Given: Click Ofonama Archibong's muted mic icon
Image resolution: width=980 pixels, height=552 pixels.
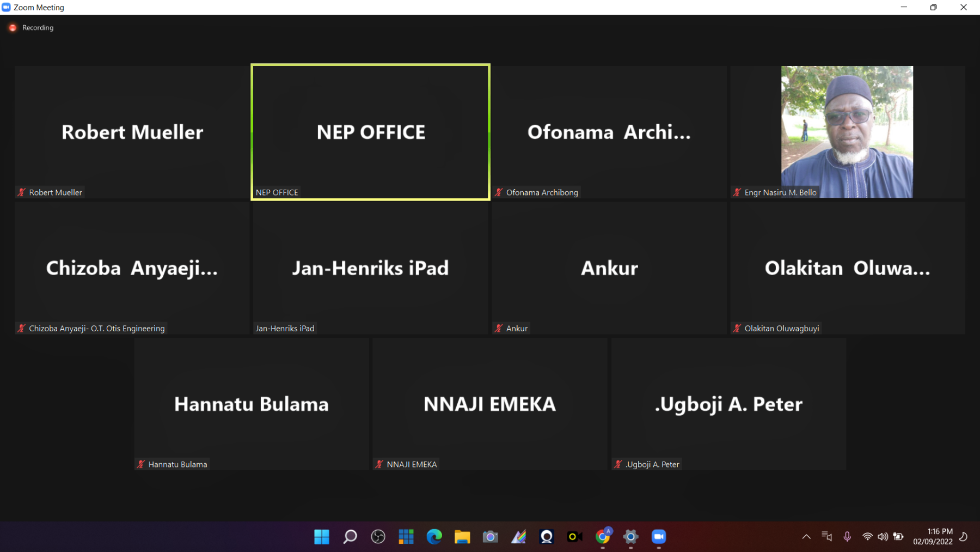Looking at the screenshot, I should [x=499, y=192].
